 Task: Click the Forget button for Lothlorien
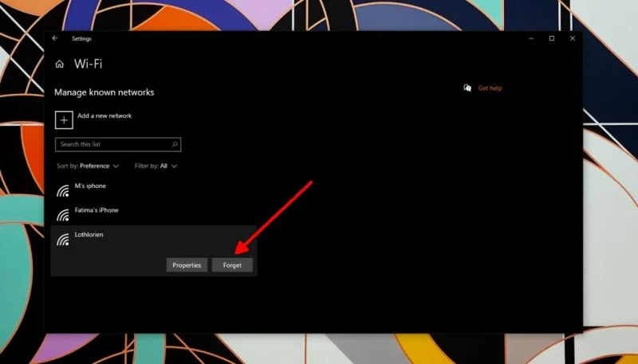point(232,265)
